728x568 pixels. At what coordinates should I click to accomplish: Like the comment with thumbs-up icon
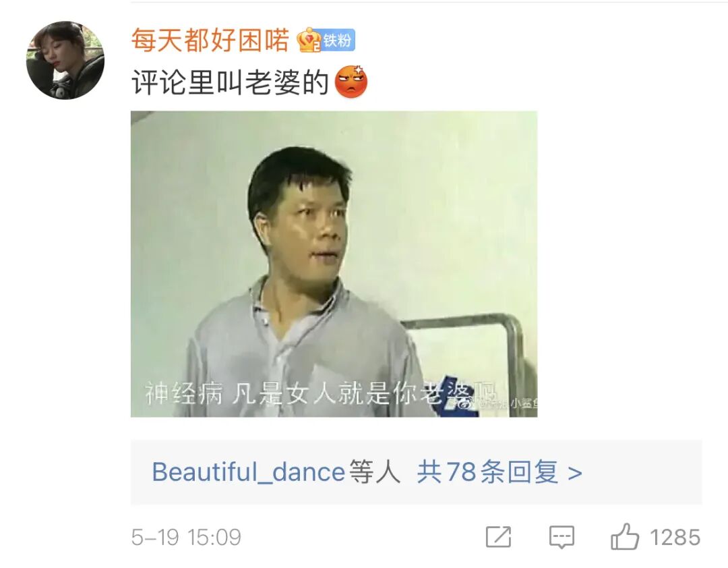pyautogui.click(x=624, y=536)
